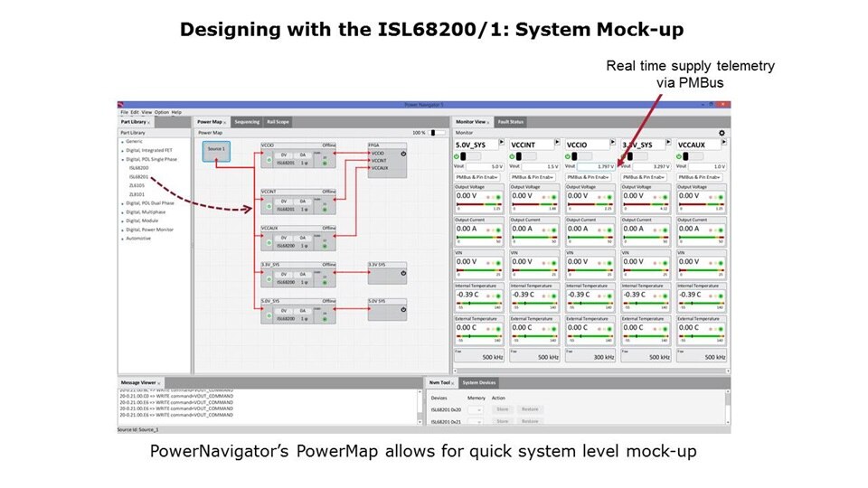
Task: Click the green status indicator on VCCIO block
Action: (325, 164)
